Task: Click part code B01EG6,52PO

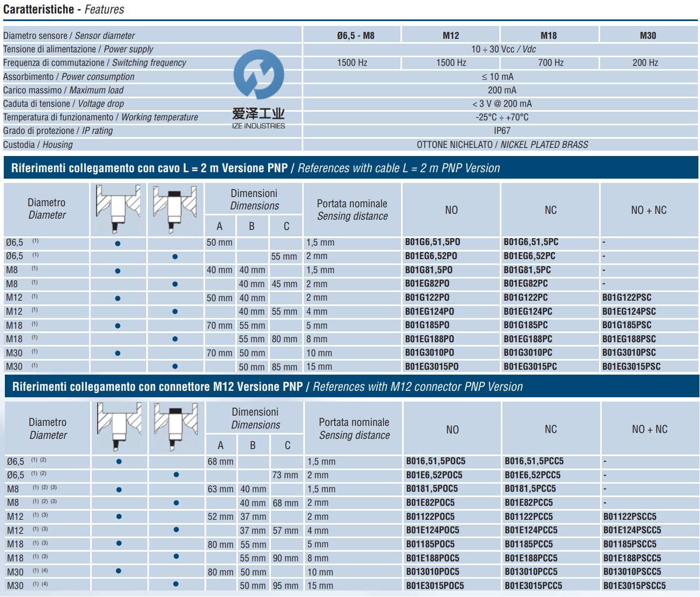Action: (431, 256)
